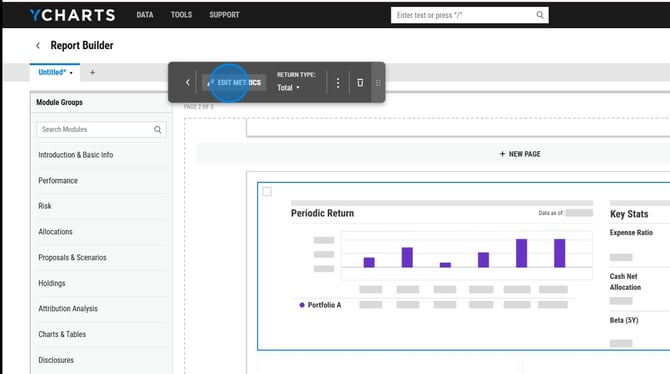Open the TOOLS menu
This screenshot has width=670, height=374.
[x=181, y=15]
